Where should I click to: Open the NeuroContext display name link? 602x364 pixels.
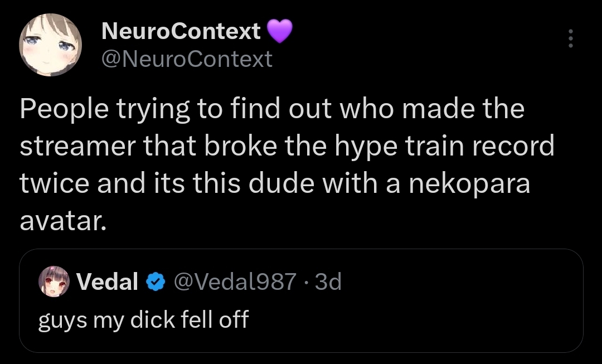click(x=181, y=31)
